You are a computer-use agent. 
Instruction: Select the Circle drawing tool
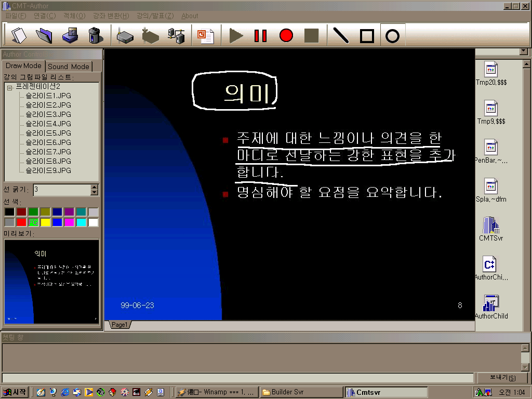[x=393, y=35]
